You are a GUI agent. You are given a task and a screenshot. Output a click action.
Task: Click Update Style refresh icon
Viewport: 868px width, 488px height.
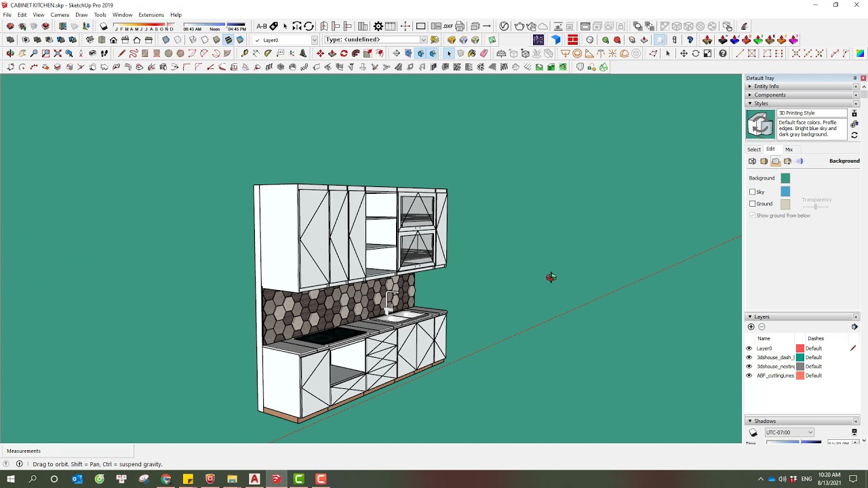click(854, 135)
